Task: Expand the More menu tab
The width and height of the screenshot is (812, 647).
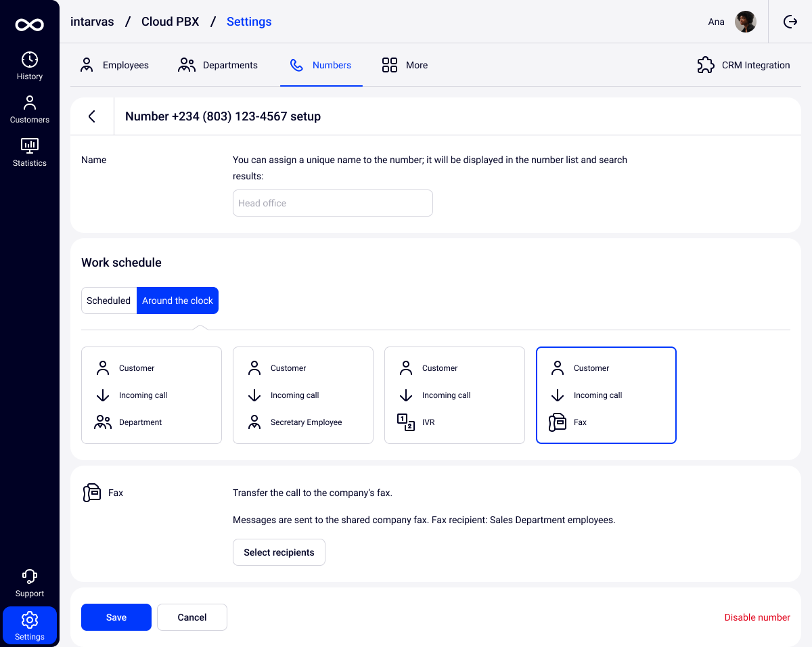Action: [x=405, y=65]
